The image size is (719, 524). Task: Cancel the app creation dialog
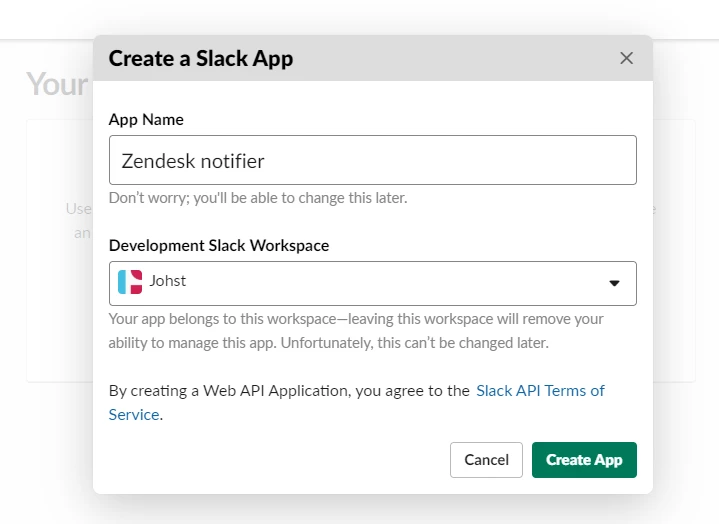(486, 460)
